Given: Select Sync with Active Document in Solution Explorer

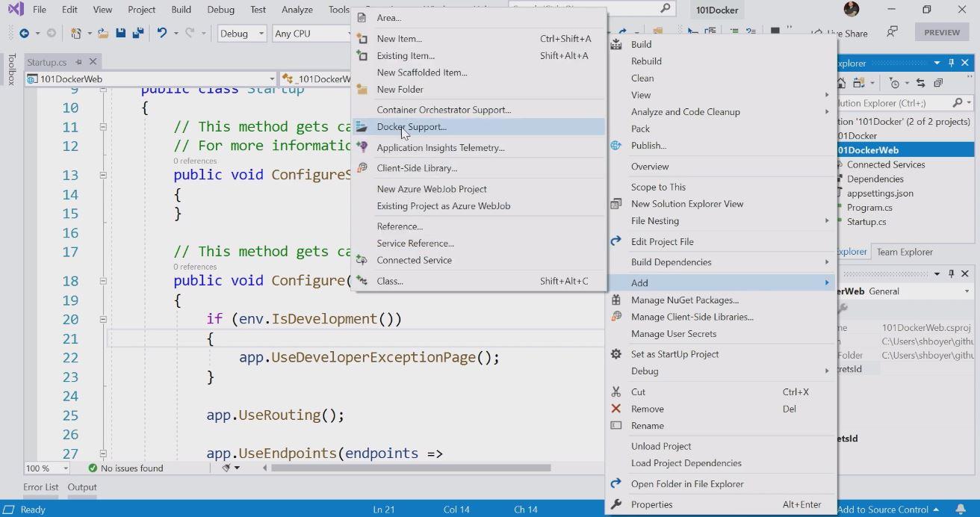Looking at the screenshot, I should point(919,83).
